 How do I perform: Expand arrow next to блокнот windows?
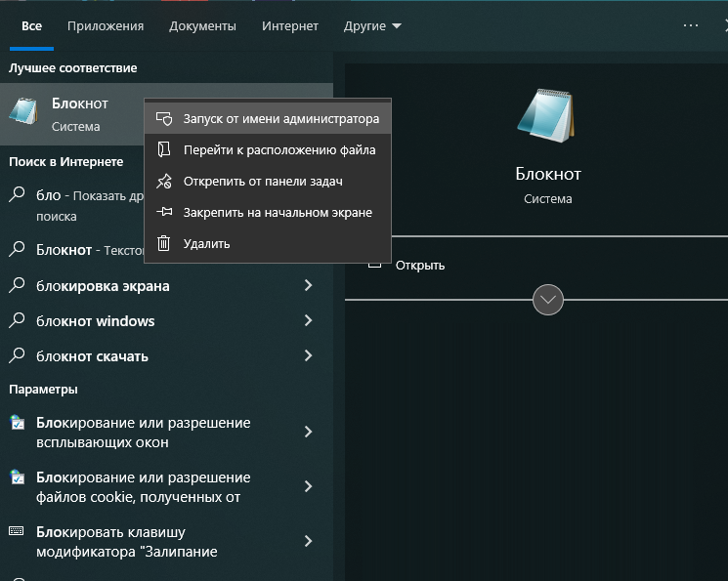308,321
